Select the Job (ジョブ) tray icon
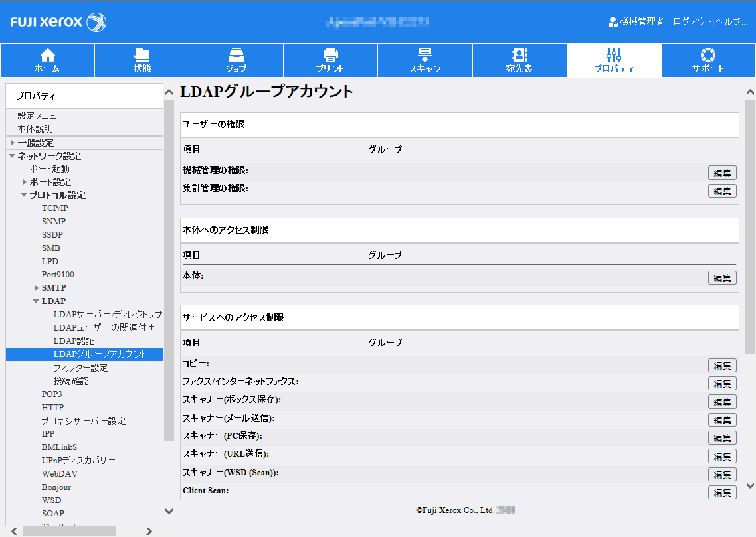 [x=236, y=55]
